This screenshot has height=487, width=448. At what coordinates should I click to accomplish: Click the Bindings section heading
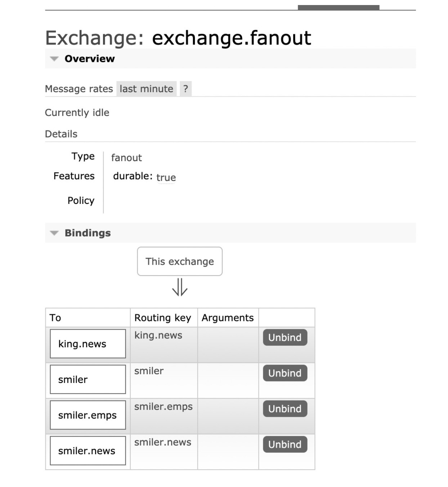pyautogui.click(x=88, y=233)
